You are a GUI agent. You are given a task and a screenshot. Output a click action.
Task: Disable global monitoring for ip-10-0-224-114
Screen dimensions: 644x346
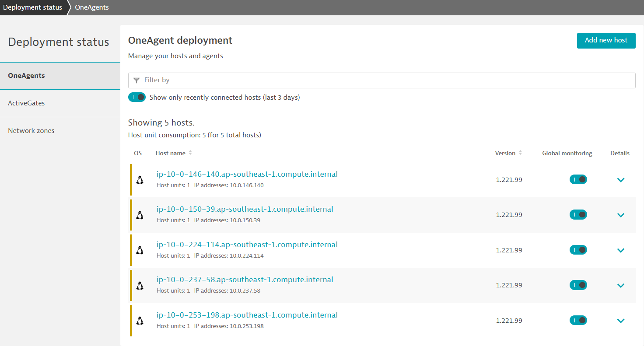click(578, 250)
